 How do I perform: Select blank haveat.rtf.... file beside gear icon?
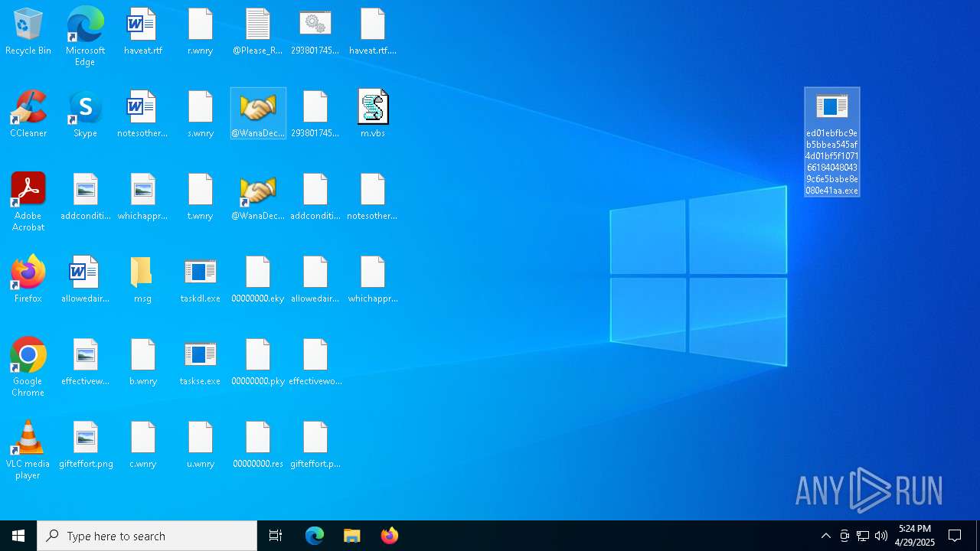click(373, 32)
